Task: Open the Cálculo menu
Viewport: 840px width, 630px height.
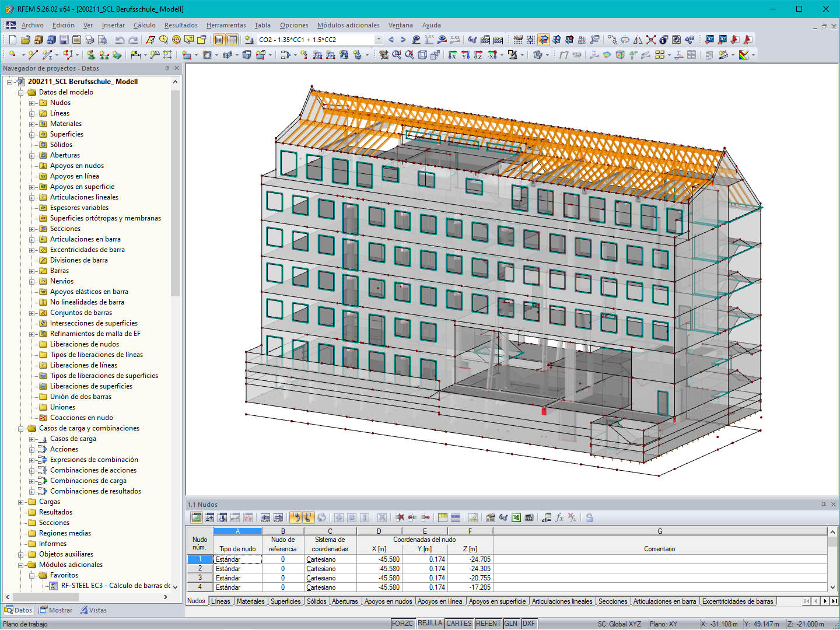Action: pos(144,25)
